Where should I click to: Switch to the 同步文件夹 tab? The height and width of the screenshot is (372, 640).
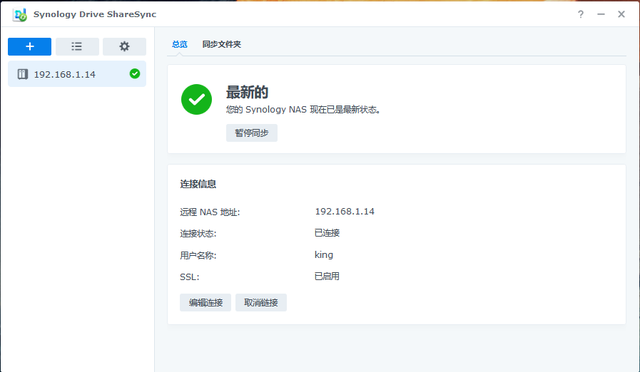point(222,44)
